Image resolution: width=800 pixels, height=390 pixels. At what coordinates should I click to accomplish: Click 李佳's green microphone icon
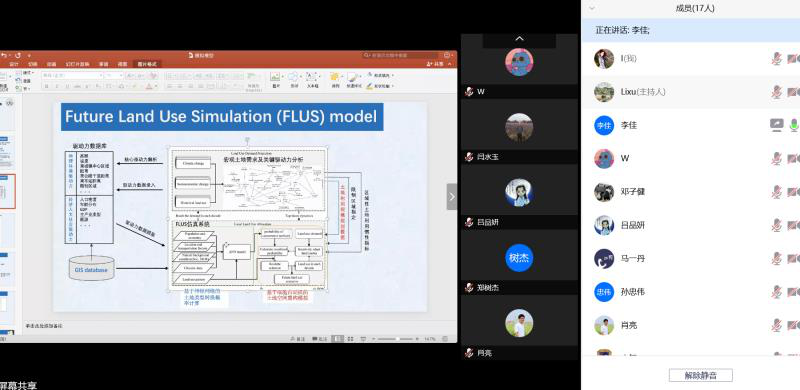tap(794, 125)
